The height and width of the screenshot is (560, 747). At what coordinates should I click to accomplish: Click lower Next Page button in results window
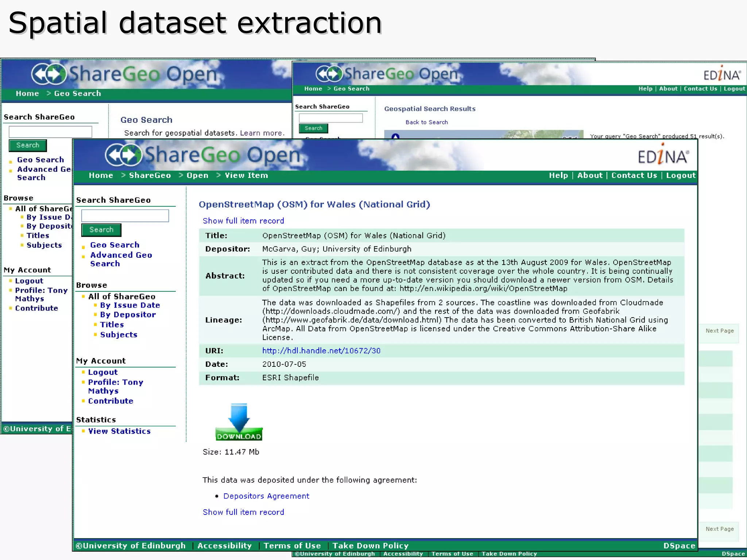point(720,529)
